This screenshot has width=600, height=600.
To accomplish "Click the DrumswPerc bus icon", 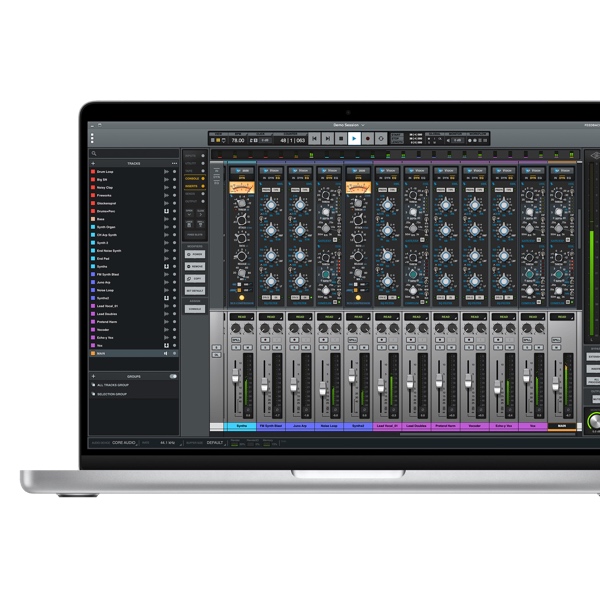I will coord(166,211).
